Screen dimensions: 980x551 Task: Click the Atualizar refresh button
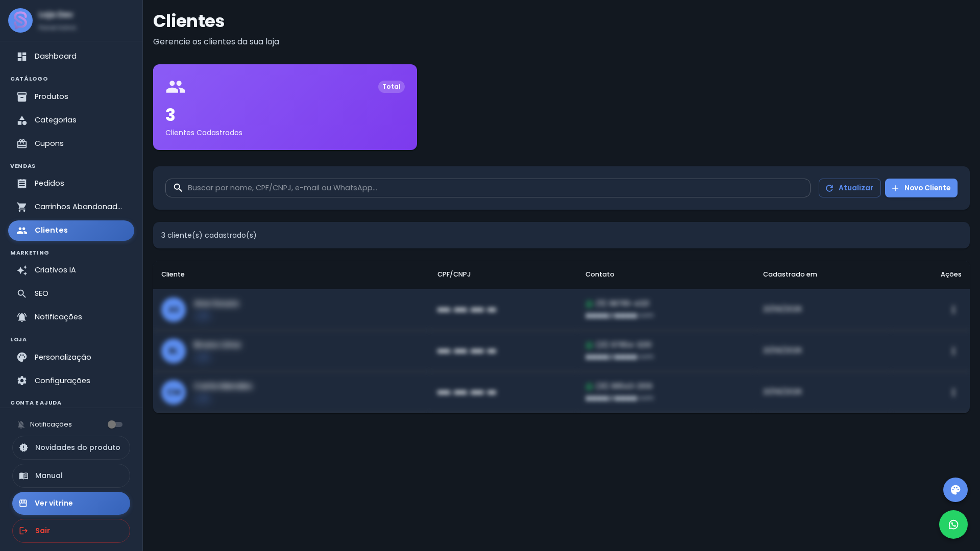pos(849,188)
